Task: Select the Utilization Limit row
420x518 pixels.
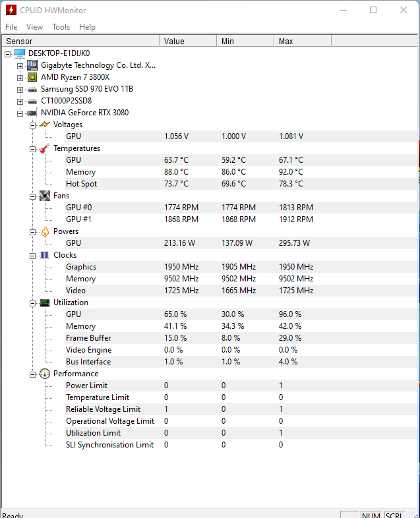Action: (x=241, y=433)
